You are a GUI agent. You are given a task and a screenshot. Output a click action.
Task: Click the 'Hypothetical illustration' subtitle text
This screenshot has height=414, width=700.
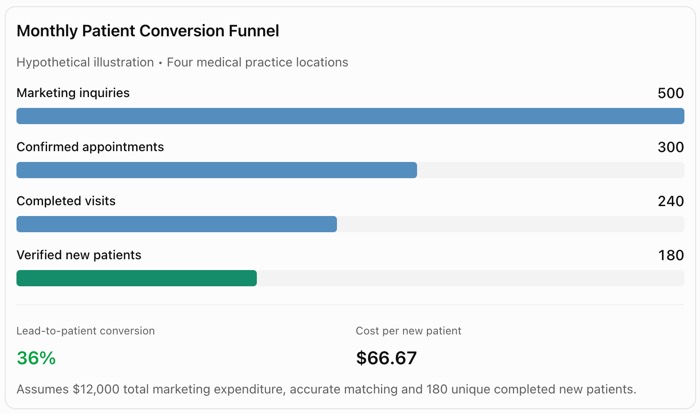point(85,62)
